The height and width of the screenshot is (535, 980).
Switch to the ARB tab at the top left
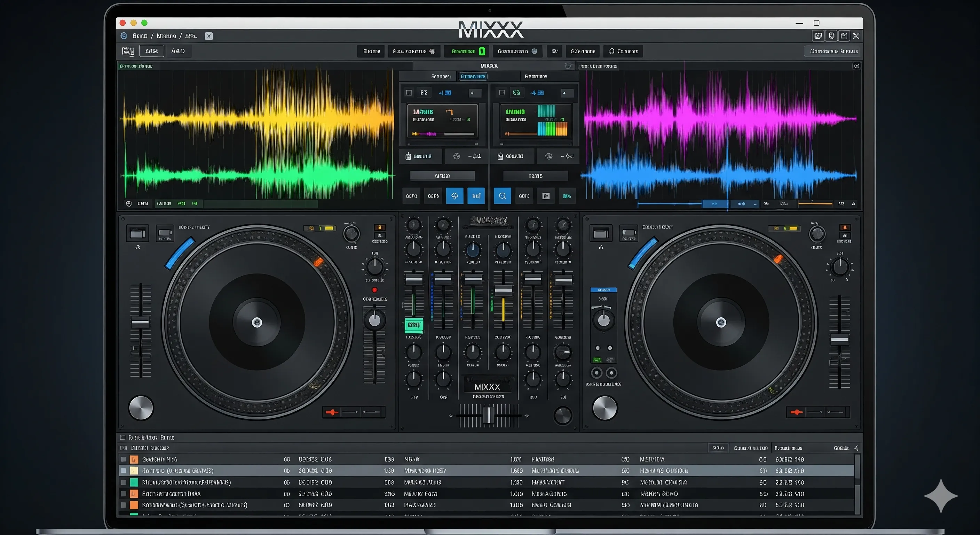click(x=151, y=51)
